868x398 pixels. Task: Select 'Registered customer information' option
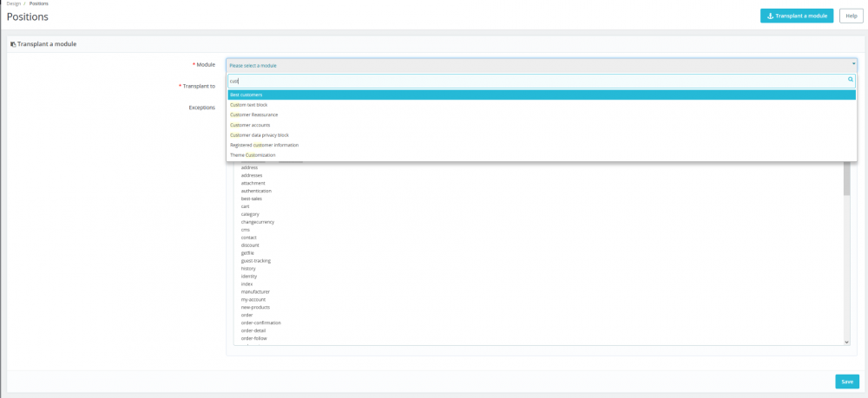(542, 145)
